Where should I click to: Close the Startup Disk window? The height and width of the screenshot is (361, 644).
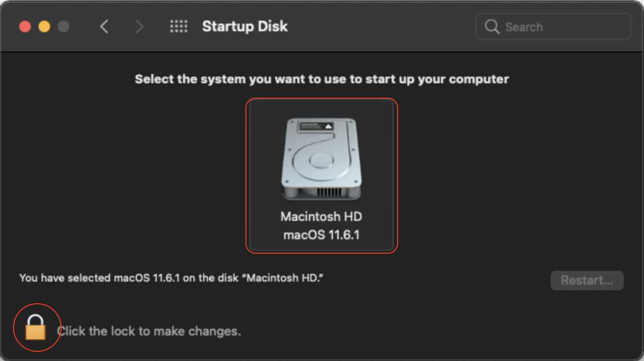coord(25,26)
